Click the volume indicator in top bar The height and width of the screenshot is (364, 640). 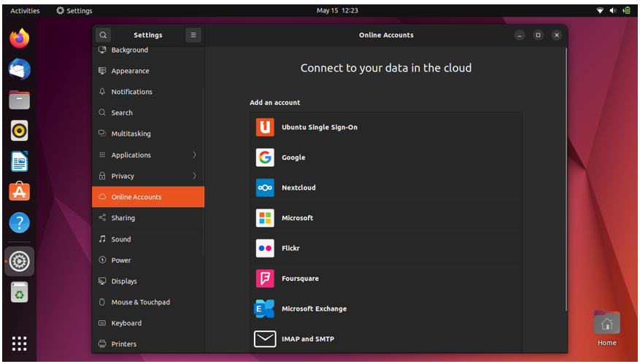pos(613,11)
